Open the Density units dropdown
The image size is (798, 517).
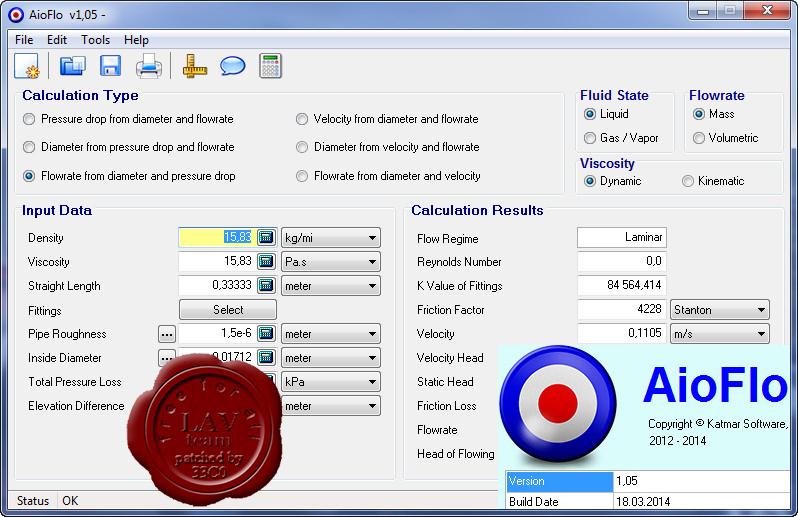coord(331,238)
